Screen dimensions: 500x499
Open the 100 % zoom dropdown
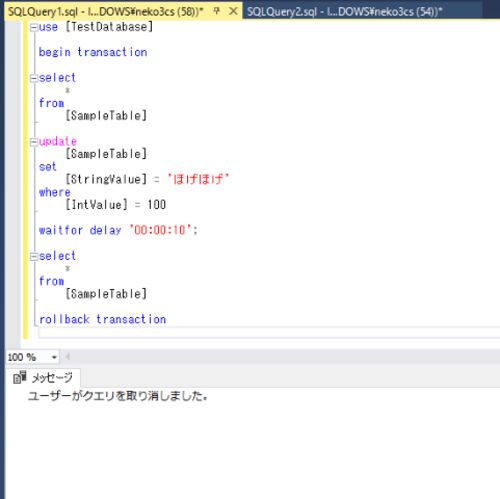54,357
